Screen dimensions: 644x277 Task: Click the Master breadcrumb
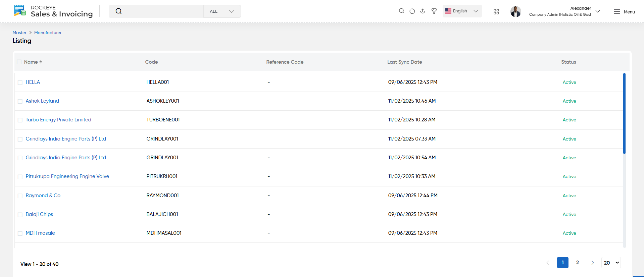(x=19, y=33)
